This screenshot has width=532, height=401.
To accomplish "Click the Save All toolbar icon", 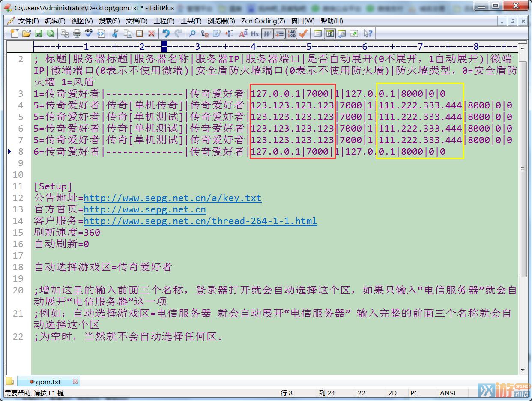I will pyautogui.click(x=51, y=33).
